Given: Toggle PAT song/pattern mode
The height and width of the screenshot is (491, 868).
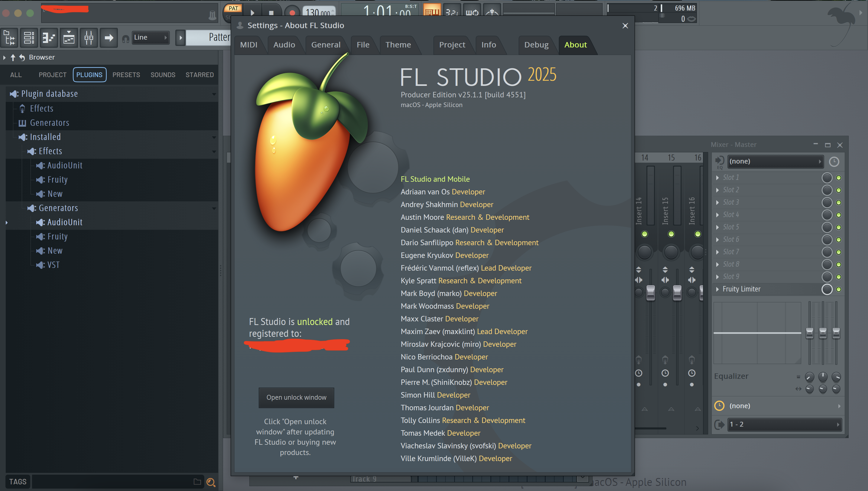Looking at the screenshot, I should (233, 8).
